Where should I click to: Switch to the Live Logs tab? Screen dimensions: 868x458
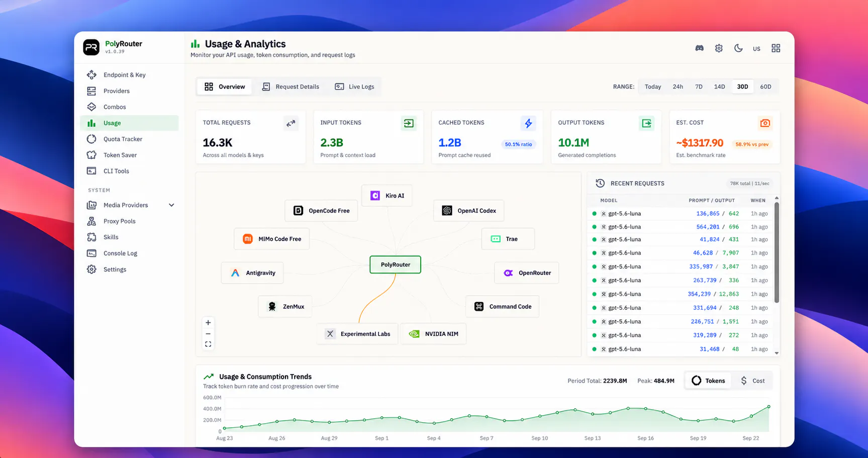(x=354, y=86)
